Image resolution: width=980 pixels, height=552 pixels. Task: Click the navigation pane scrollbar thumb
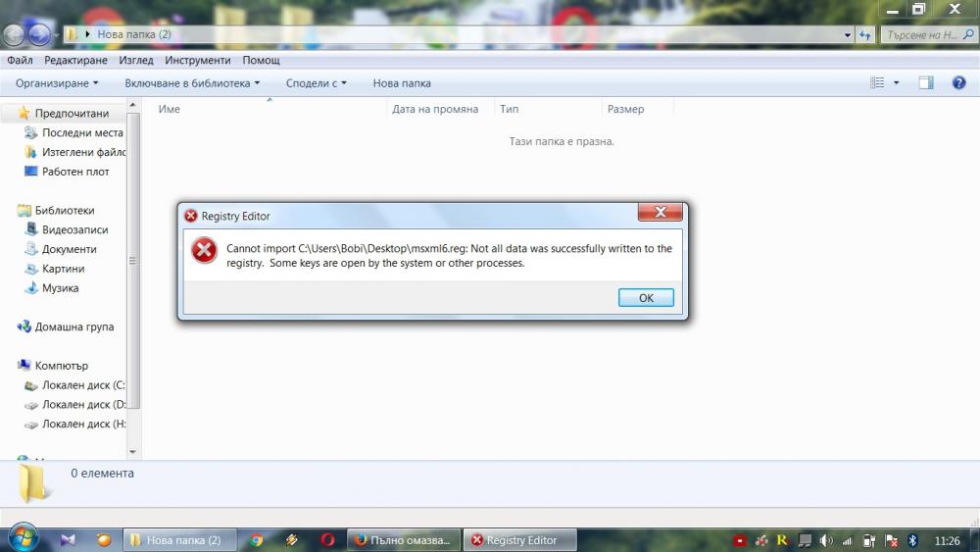[132, 261]
